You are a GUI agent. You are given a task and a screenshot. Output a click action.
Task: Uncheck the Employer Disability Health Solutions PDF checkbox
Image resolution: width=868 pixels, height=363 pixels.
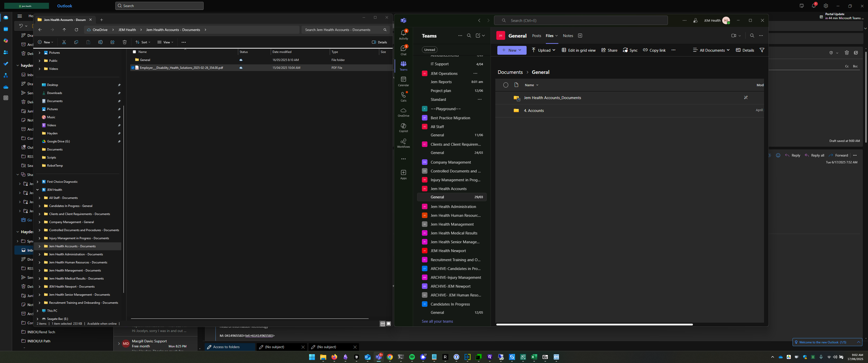point(133,68)
